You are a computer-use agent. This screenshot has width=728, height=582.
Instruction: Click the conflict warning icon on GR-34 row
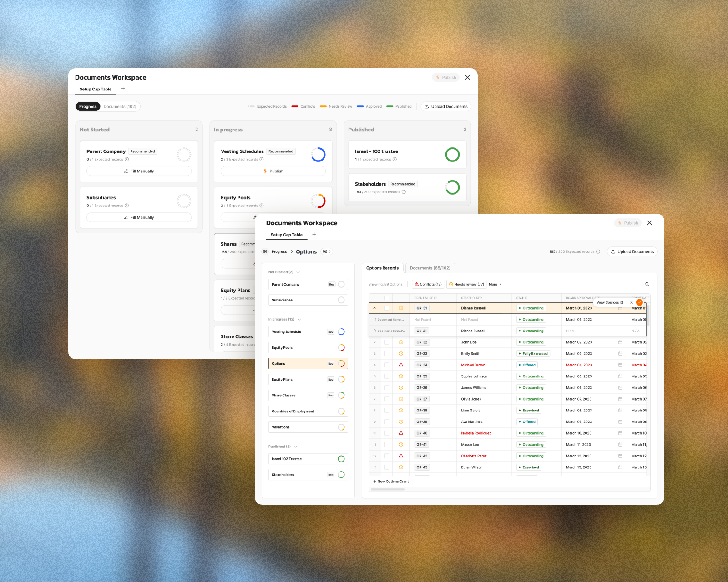pyautogui.click(x=401, y=365)
